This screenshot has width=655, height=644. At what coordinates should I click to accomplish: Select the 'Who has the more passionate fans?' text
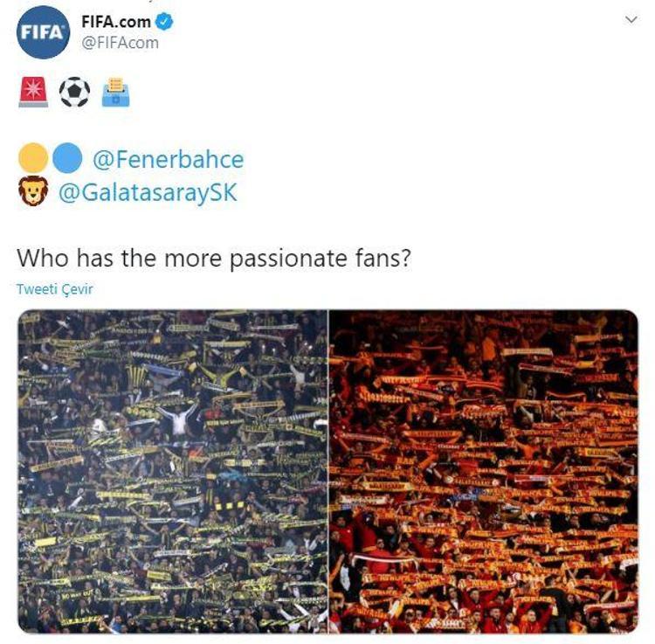tap(214, 258)
